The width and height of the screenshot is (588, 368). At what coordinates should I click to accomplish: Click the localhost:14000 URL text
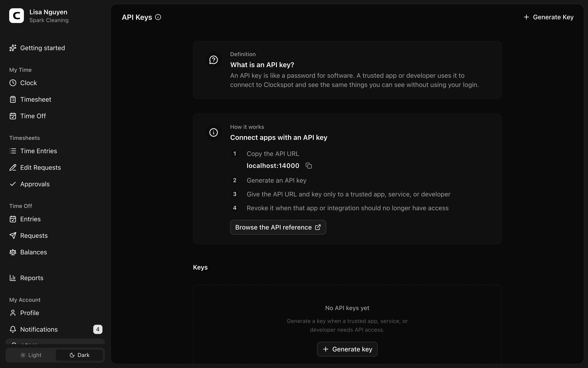pyautogui.click(x=273, y=166)
